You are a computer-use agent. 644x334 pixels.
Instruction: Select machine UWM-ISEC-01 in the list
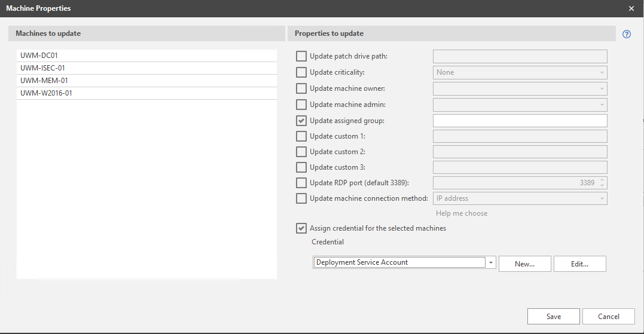[x=146, y=68]
